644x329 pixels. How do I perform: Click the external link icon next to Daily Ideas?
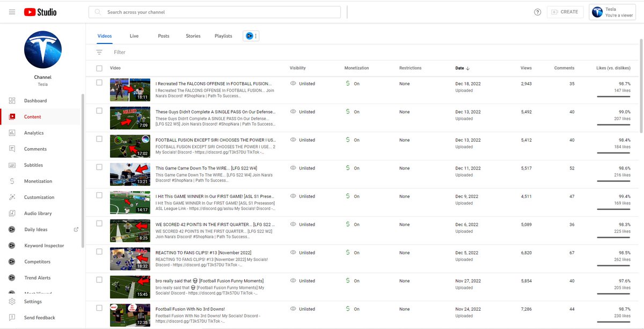(76, 230)
